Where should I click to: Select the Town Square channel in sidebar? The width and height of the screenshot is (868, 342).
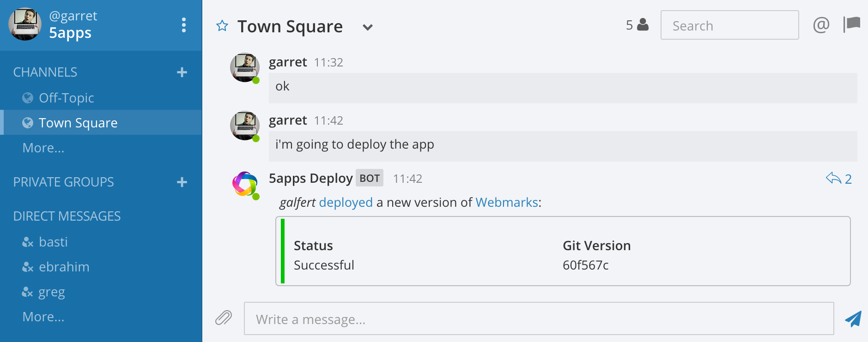point(101,123)
